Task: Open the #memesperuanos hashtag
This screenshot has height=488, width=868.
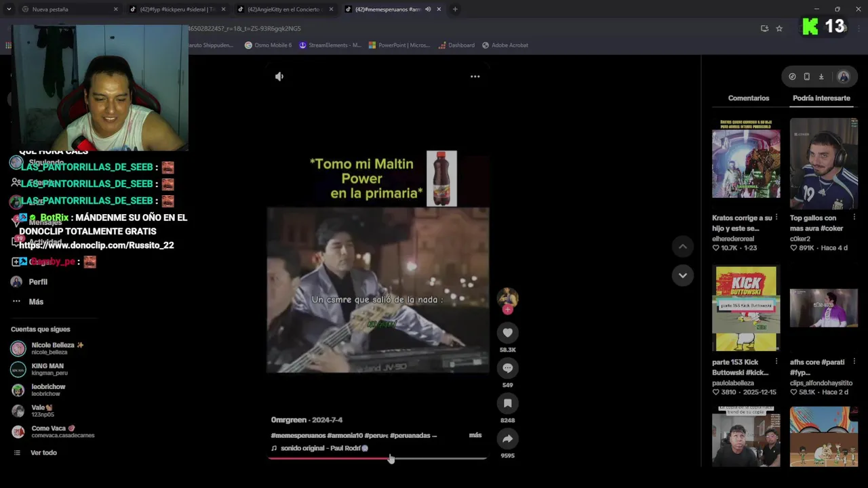Action: click(297, 436)
